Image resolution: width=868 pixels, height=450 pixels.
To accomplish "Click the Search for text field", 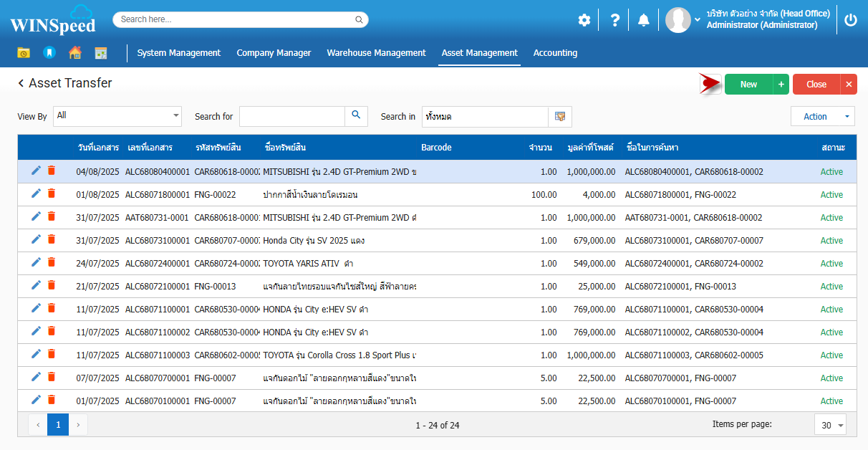I will coord(292,116).
